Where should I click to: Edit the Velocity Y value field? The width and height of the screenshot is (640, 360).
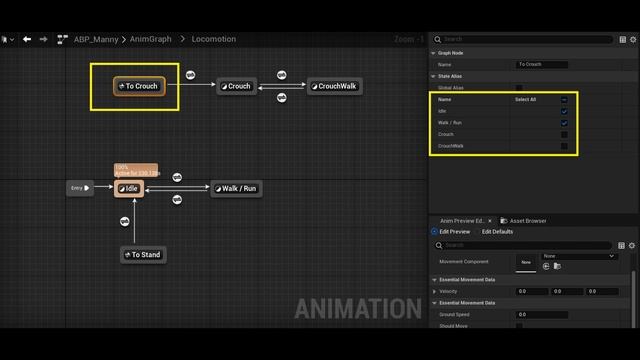coord(567,291)
